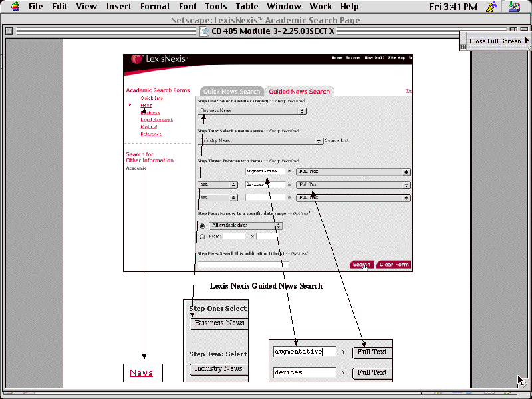Click the Site Map link in LexisNexis header
This screenshot has height=399, width=532.
point(396,58)
